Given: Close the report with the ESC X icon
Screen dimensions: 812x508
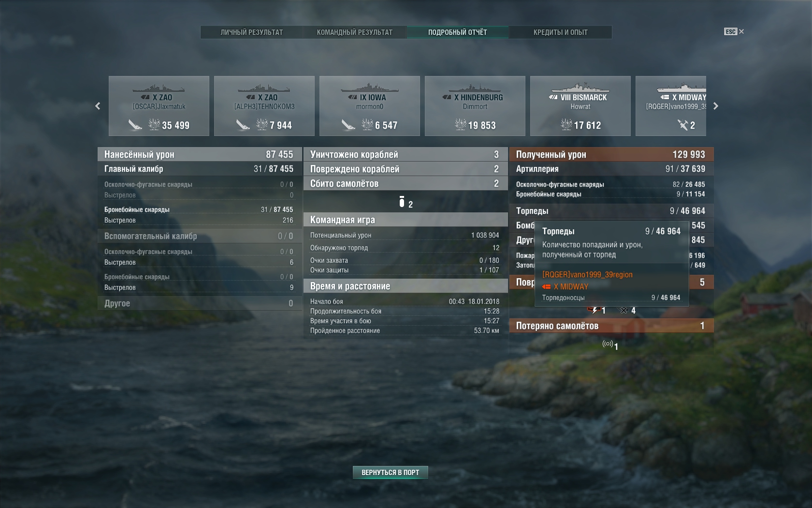Looking at the screenshot, I should (x=734, y=31).
